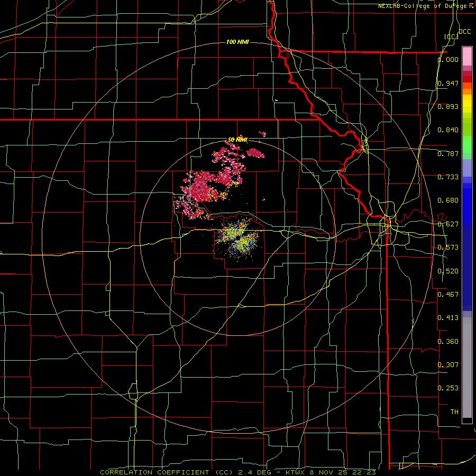
Task: Click the 0.307 scale value
Action: click(448, 365)
